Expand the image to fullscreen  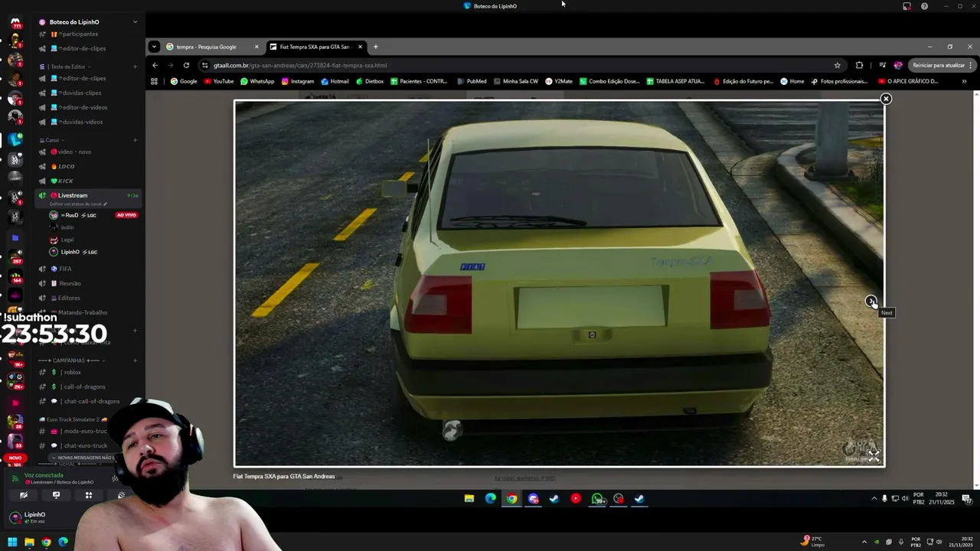(874, 456)
